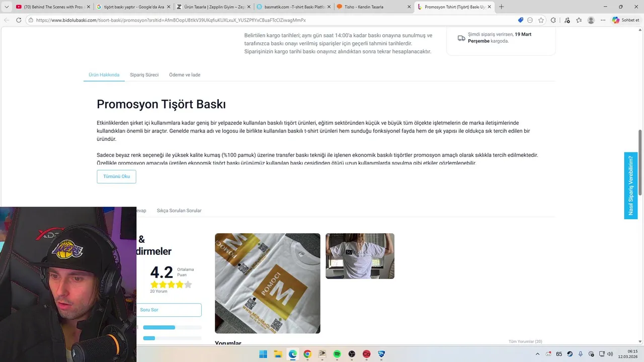Screen dimensions: 644x362
Task: Select the Sipariş Süreci tab
Action: (144, 75)
